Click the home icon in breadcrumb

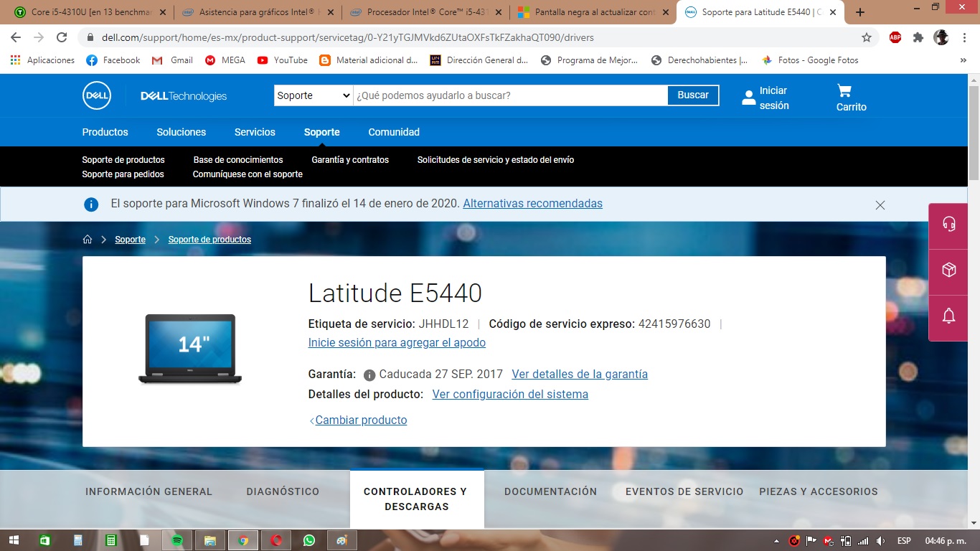(x=88, y=240)
